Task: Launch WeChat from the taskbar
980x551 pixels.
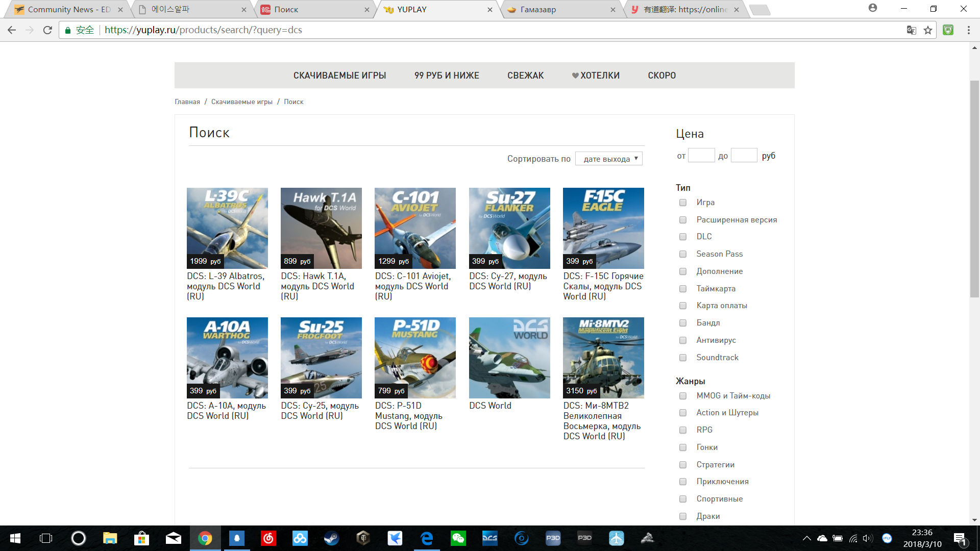Action: point(458,538)
